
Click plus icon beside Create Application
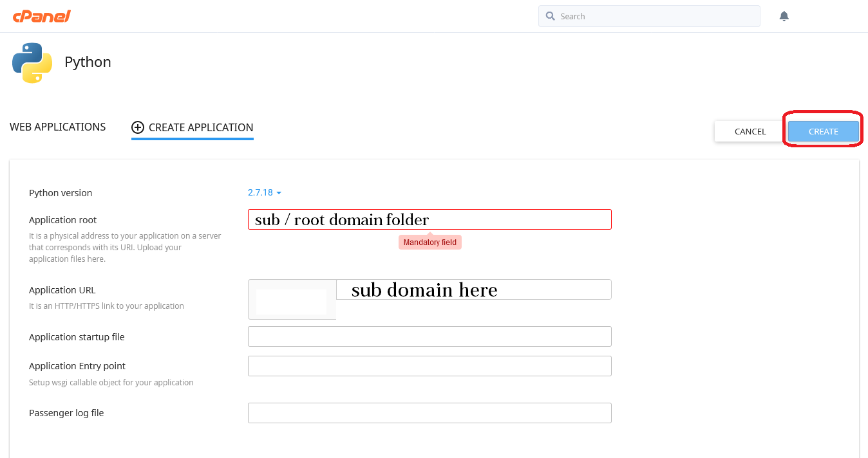tap(138, 127)
